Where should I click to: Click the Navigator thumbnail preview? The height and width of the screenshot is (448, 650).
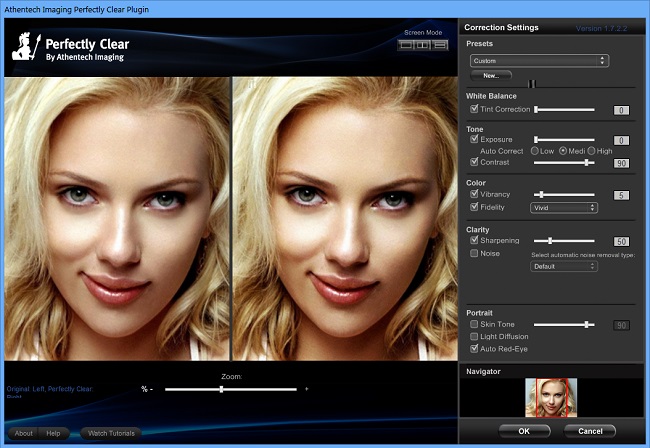551,398
